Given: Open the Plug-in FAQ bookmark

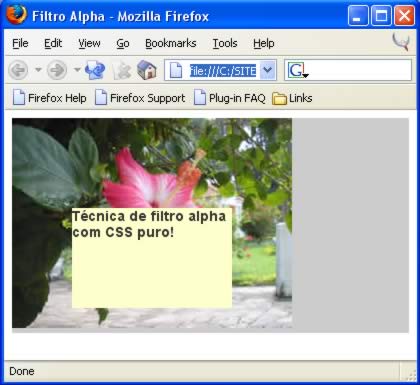Looking at the screenshot, I should point(230,98).
